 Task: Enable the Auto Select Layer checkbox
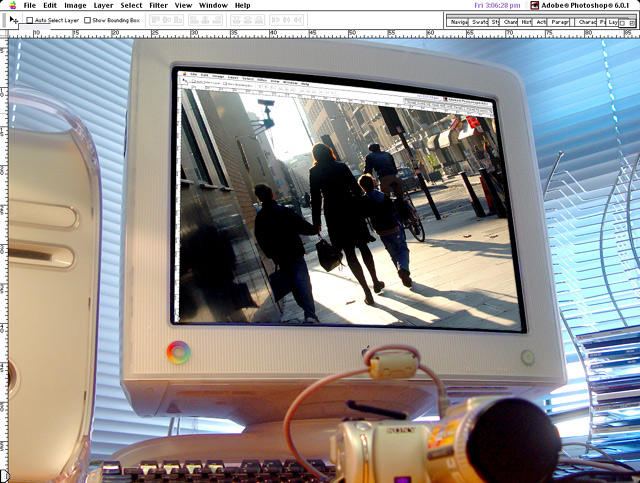(x=30, y=20)
